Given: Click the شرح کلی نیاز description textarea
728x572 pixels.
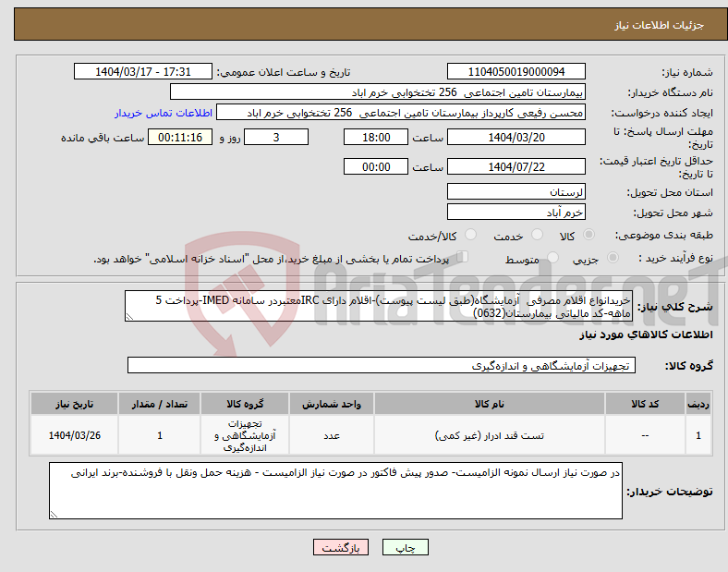Looking at the screenshot, I should (379, 306).
